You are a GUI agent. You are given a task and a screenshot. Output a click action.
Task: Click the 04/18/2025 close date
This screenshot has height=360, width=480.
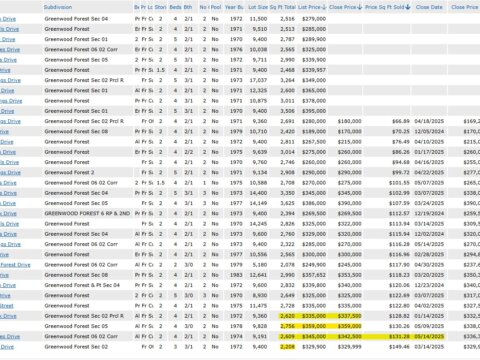429,121
